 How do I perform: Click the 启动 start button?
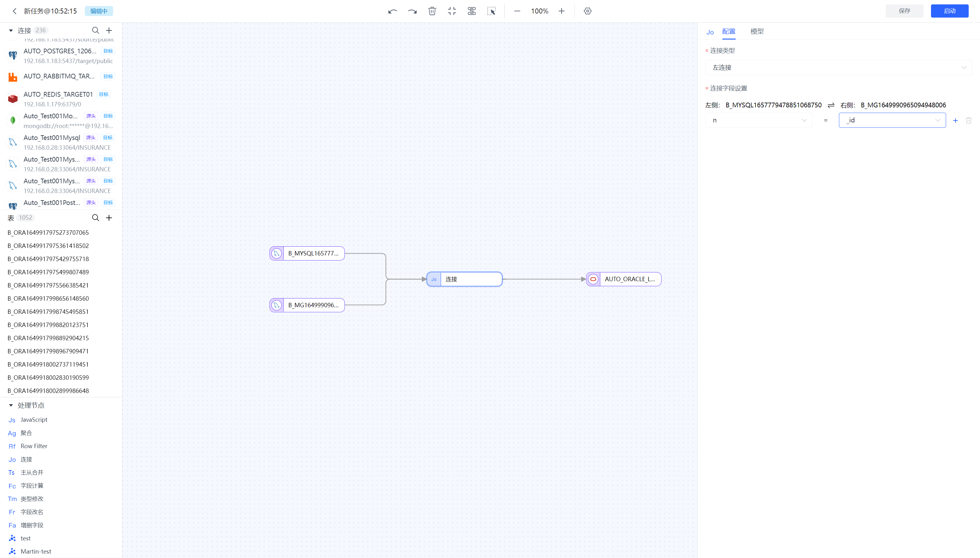pos(949,11)
